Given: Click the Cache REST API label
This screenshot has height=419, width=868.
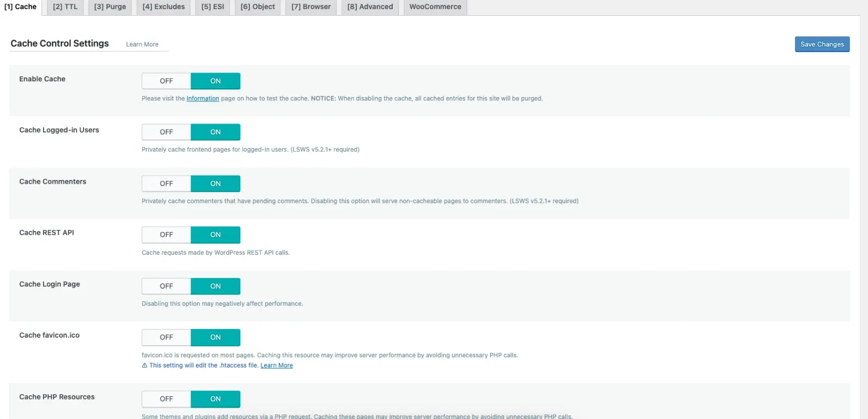Looking at the screenshot, I should click(x=47, y=233).
